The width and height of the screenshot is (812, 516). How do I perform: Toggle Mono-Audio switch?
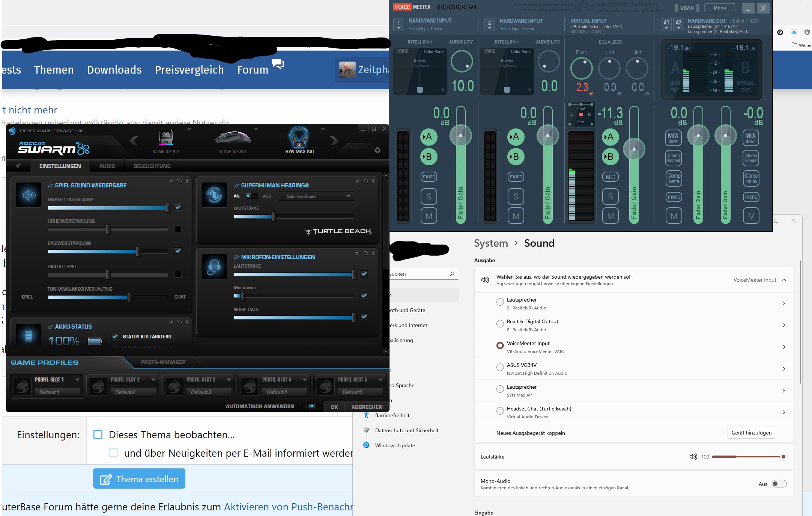click(x=779, y=484)
